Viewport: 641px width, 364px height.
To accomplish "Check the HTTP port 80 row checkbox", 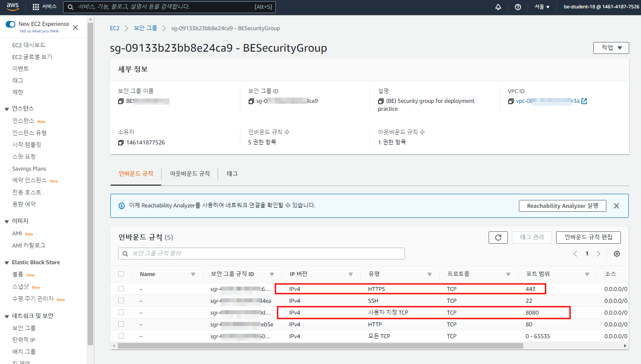I will coord(121,324).
